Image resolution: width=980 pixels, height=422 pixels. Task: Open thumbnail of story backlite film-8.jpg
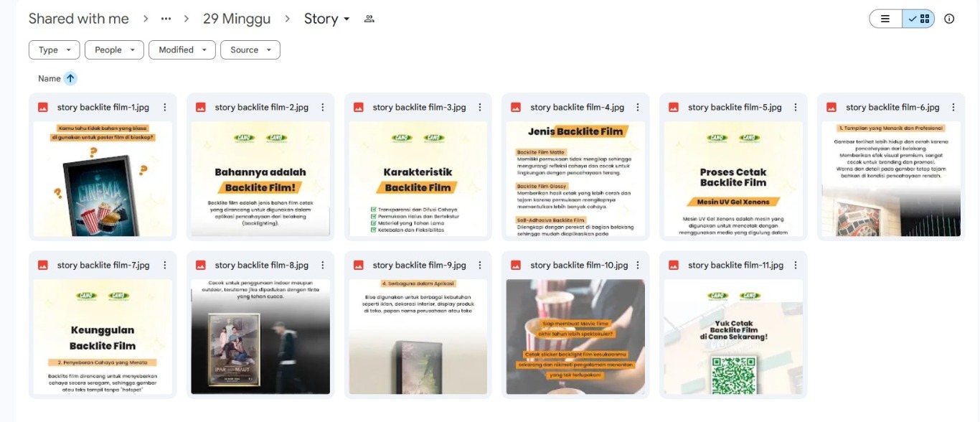260,337
